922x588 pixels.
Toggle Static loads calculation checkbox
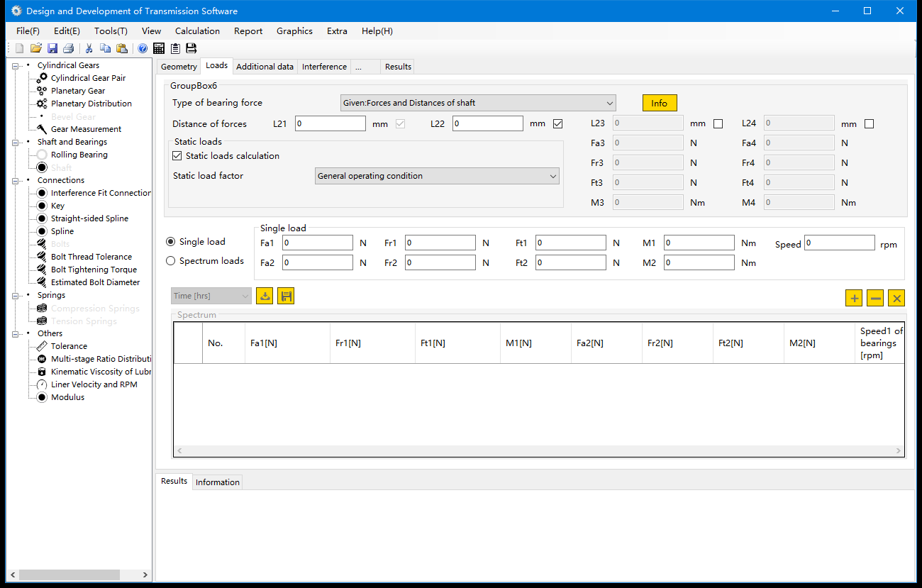(x=177, y=155)
